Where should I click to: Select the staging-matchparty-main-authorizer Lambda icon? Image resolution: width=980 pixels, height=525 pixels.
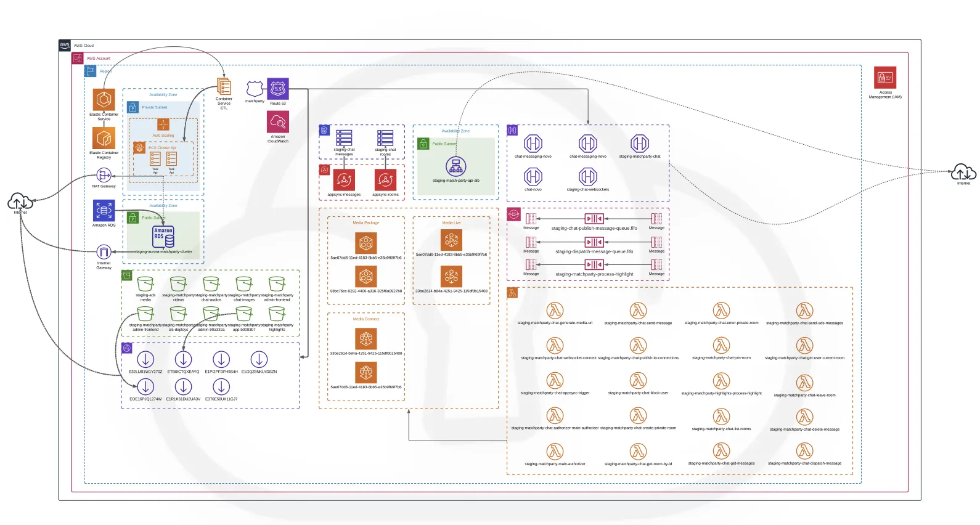click(555, 451)
